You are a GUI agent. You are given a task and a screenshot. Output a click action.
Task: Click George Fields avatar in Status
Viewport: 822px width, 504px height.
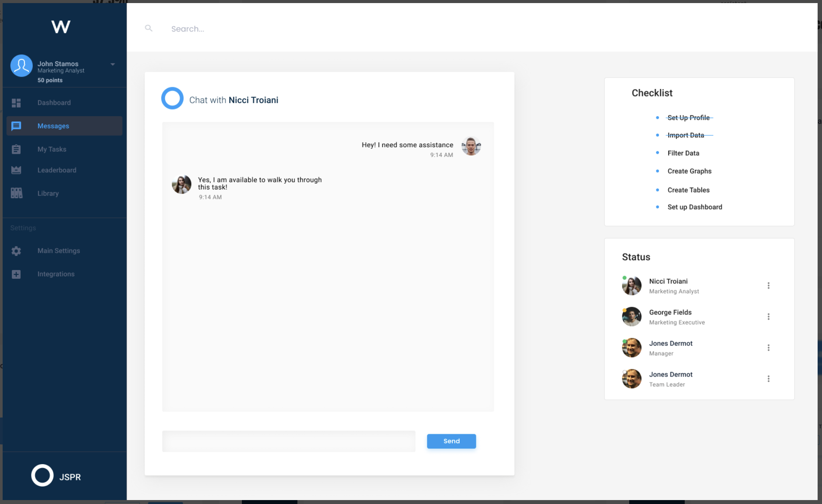[x=632, y=317]
